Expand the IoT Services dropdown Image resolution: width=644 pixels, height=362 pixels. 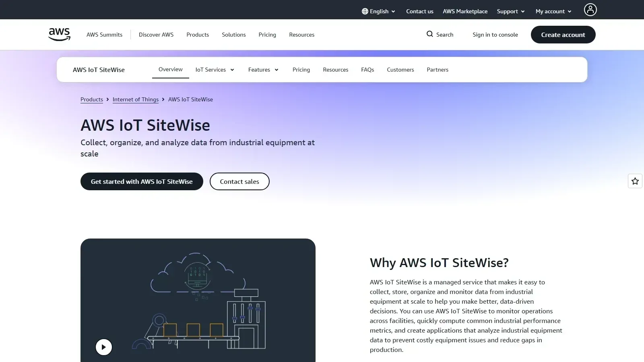pyautogui.click(x=215, y=70)
